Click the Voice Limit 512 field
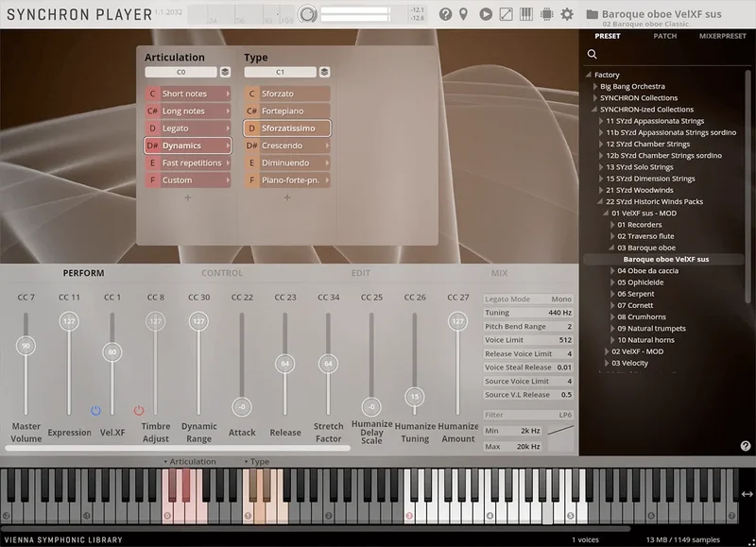Viewport: 756px width, 547px height. tap(528, 340)
